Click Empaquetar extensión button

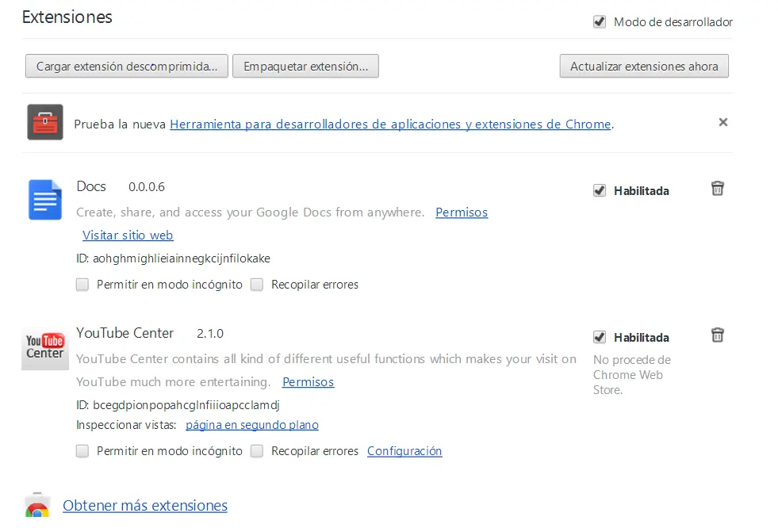[305, 66]
